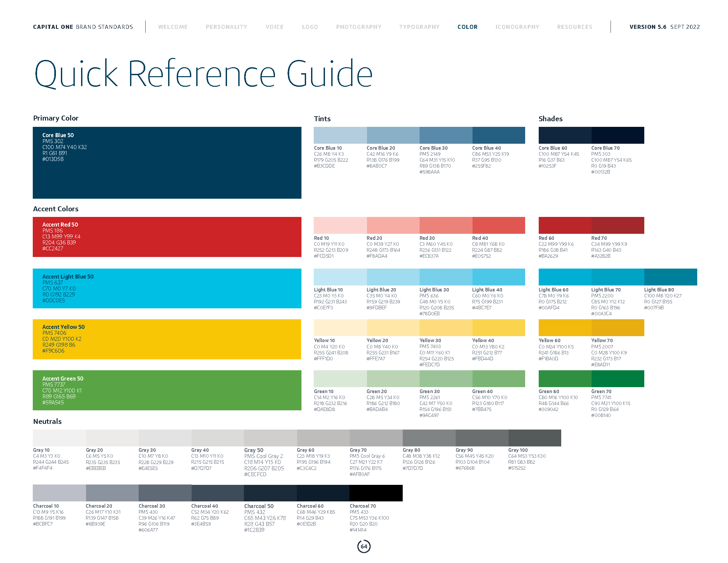Select the Green 70 shade swatch
The width and height of the screenshot is (728, 563).
[618, 379]
